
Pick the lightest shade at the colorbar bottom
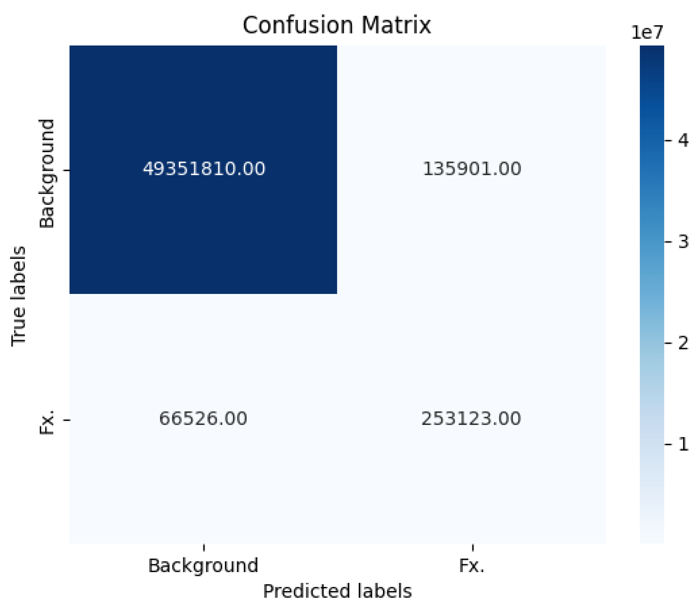(651, 537)
